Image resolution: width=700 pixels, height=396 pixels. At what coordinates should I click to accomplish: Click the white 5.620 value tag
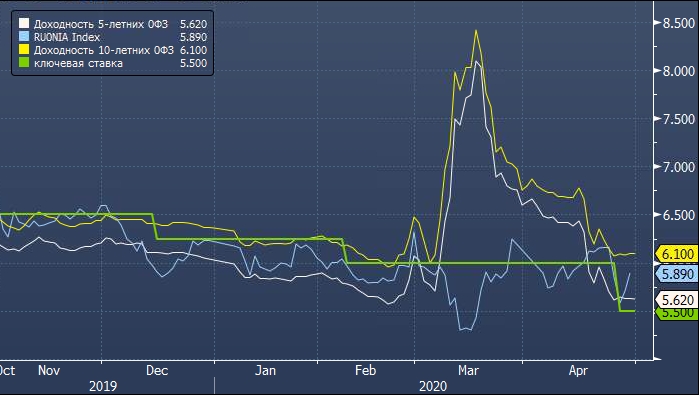pos(677,300)
